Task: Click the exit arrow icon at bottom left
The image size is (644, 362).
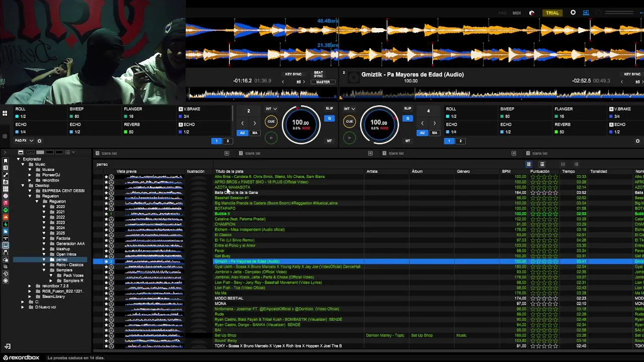Action: click(x=7, y=346)
